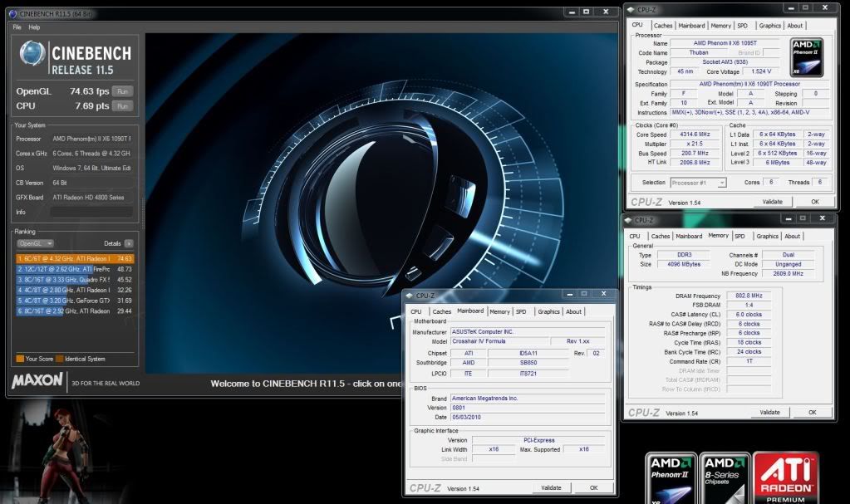The height and width of the screenshot is (504, 850).
Task: Click the Crosshair IV Formula model field
Action: (499, 341)
